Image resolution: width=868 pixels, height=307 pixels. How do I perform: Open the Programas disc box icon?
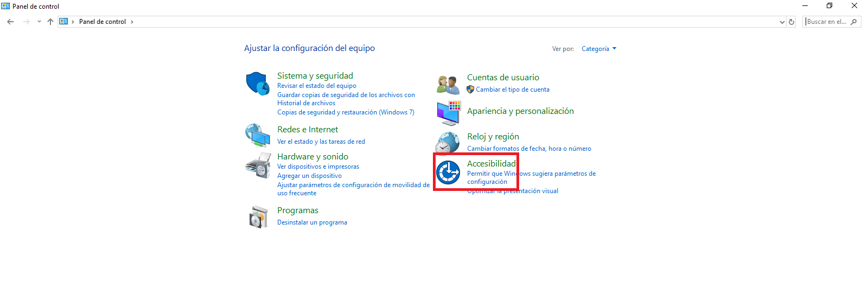259,217
